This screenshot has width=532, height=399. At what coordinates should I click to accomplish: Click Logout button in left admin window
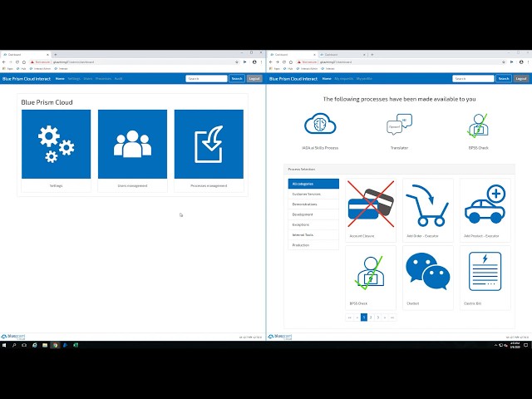[x=254, y=79]
